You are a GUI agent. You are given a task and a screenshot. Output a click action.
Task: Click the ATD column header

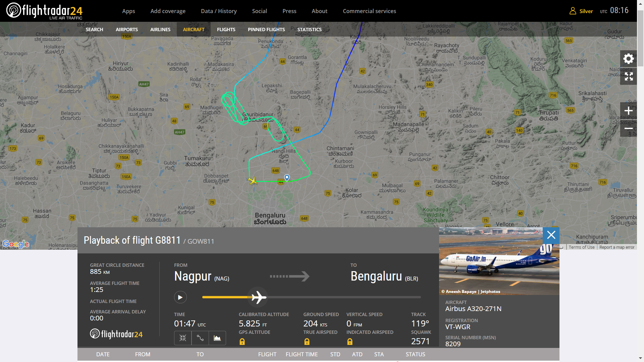(357, 354)
